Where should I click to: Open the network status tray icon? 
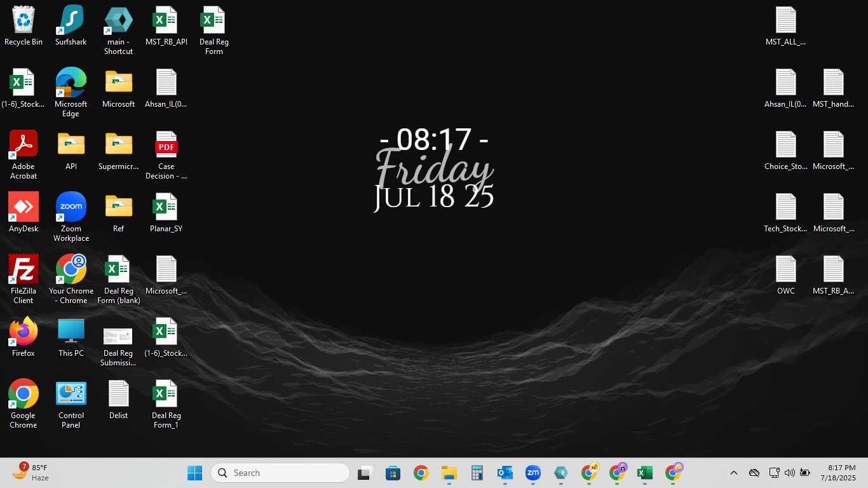tap(774, 473)
